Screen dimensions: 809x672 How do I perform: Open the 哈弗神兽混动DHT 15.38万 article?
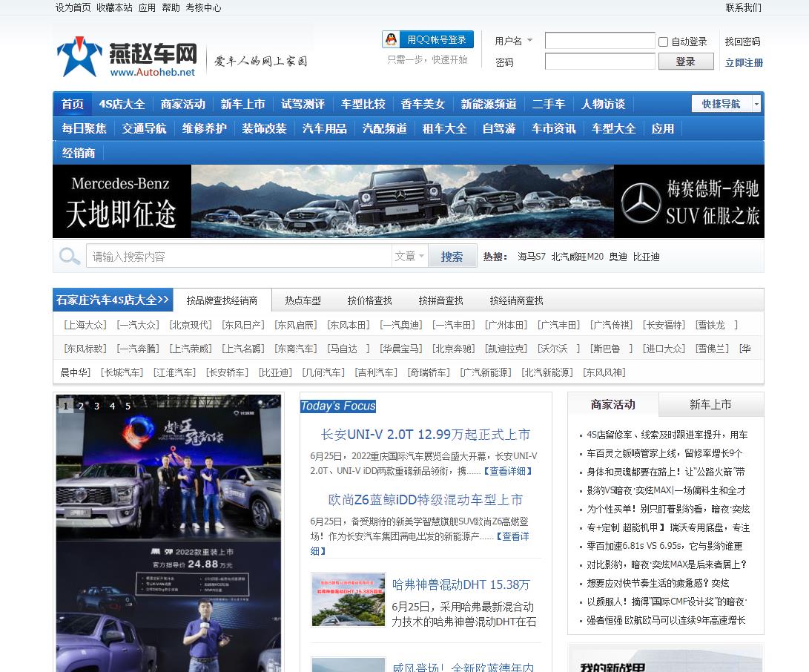pos(460,584)
